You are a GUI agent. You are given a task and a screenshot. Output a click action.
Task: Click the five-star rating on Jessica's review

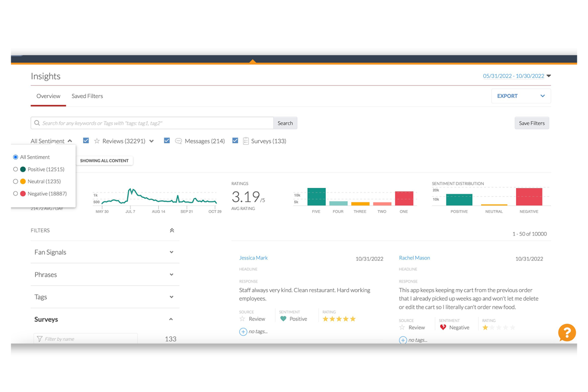point(338,318)
